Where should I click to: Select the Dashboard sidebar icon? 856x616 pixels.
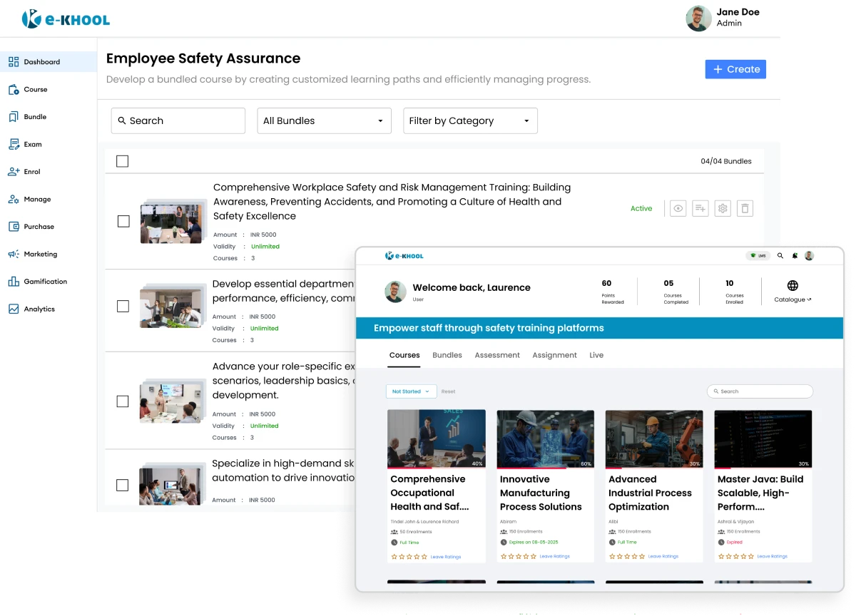coord(13,62)
